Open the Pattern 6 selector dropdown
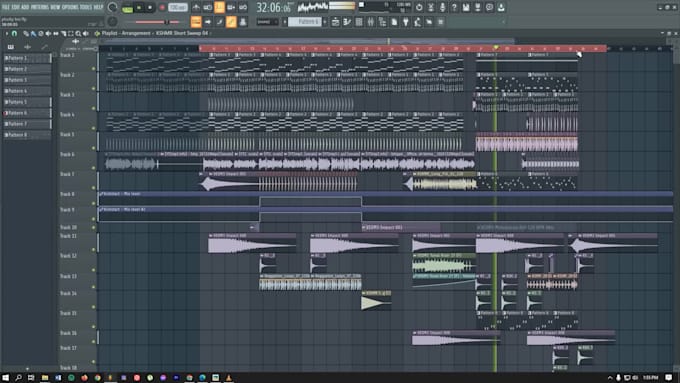The height and width of the screenshot is (383, 680). [305, 22]
